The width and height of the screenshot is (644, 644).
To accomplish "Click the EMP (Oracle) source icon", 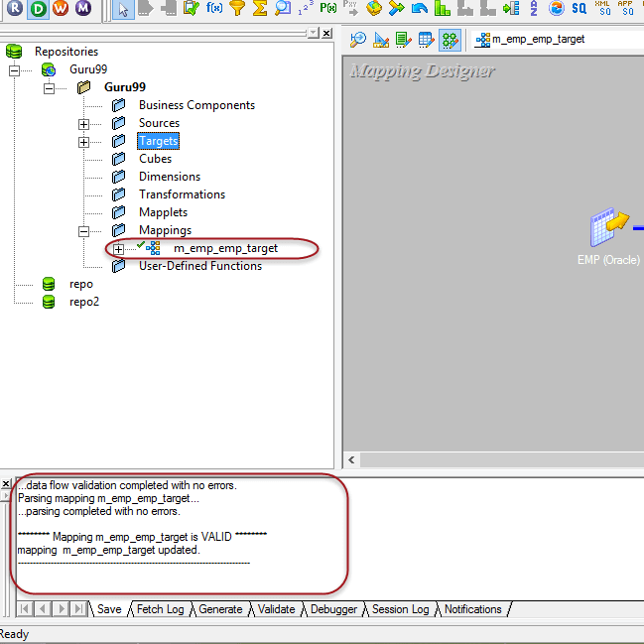I will point(608,229).
